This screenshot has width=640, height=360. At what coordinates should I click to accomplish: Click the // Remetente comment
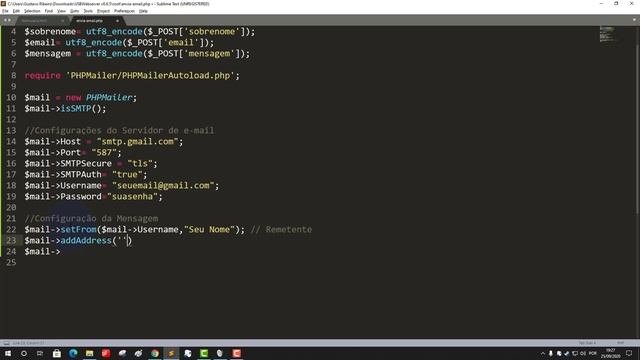[x=281, y=229]
